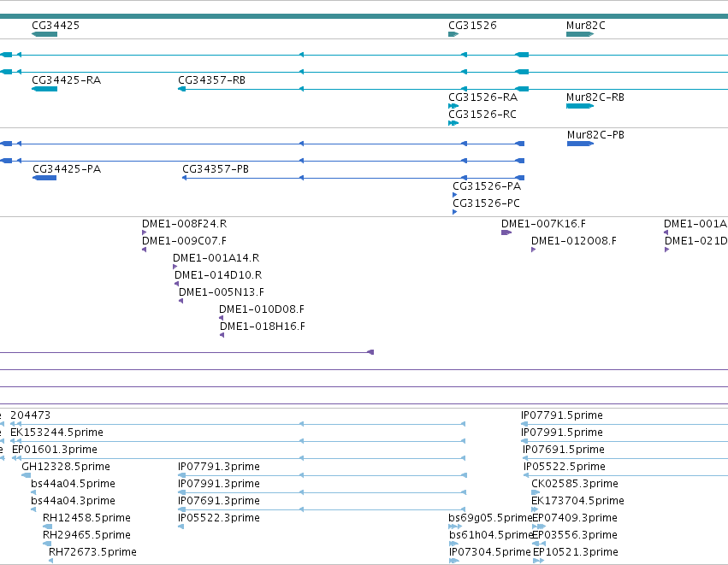The height and width of the screenshot is (565, 728).
Task: Click RH29465.5prime EST label
Action: (86, 536)
